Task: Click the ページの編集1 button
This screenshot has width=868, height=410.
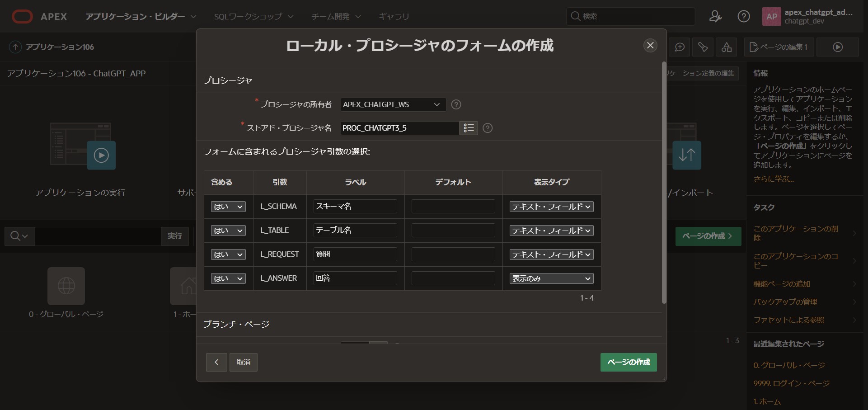Action: (x=779, y=47)
